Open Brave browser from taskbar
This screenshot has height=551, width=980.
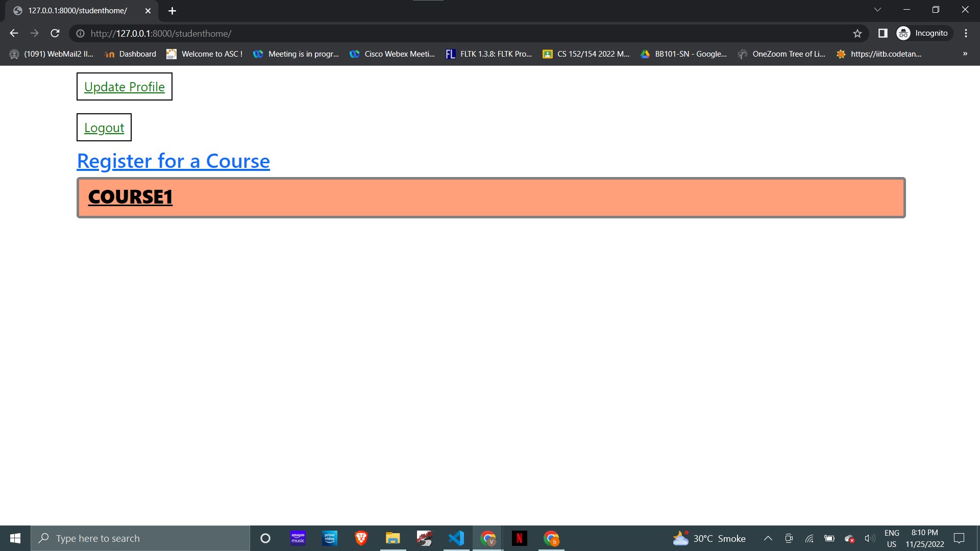click(x=361, y=538)
